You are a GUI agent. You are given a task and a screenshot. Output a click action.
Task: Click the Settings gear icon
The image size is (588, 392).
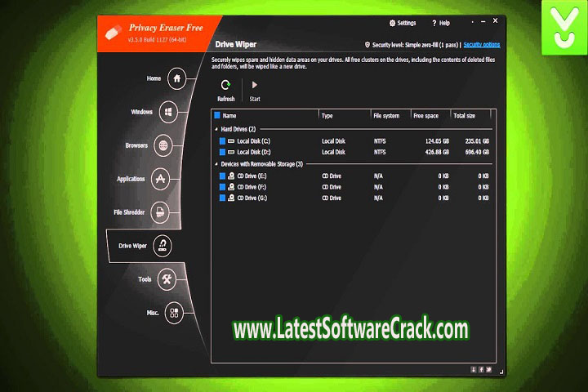click(x=392, y=23)
